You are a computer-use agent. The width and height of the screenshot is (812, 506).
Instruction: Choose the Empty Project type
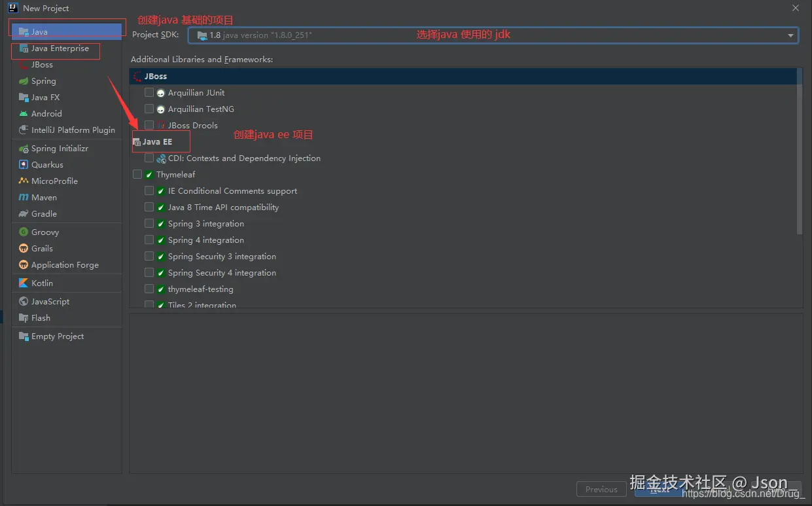point(67,336)
